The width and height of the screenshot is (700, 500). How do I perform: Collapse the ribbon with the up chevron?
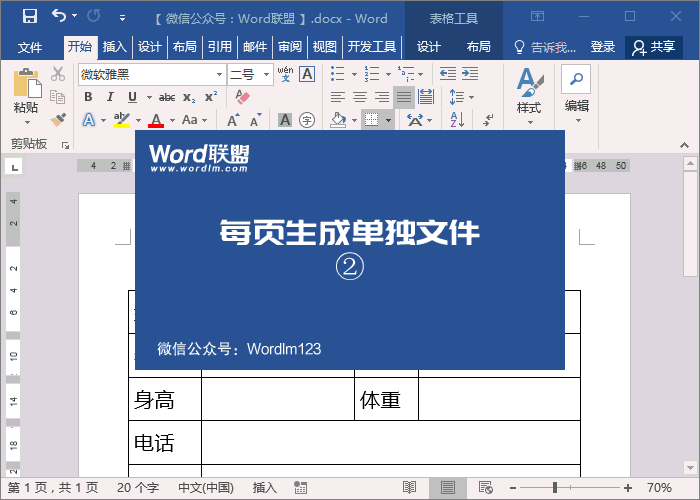[x=684, y=145]
